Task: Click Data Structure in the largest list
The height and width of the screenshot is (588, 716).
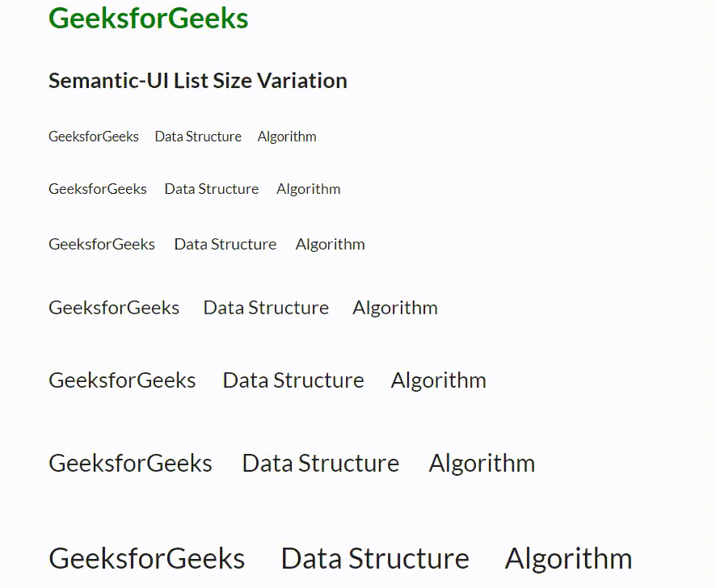Action: [375, 559]
